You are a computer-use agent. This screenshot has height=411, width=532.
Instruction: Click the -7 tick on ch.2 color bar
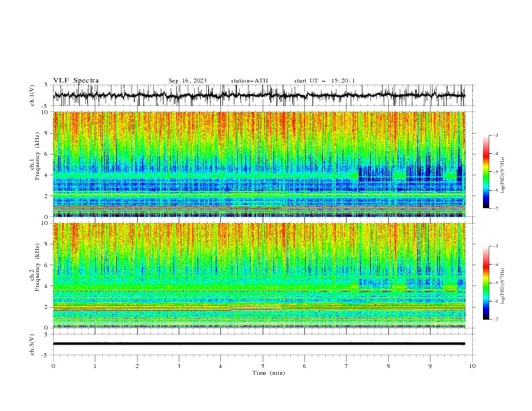[496, 319]
